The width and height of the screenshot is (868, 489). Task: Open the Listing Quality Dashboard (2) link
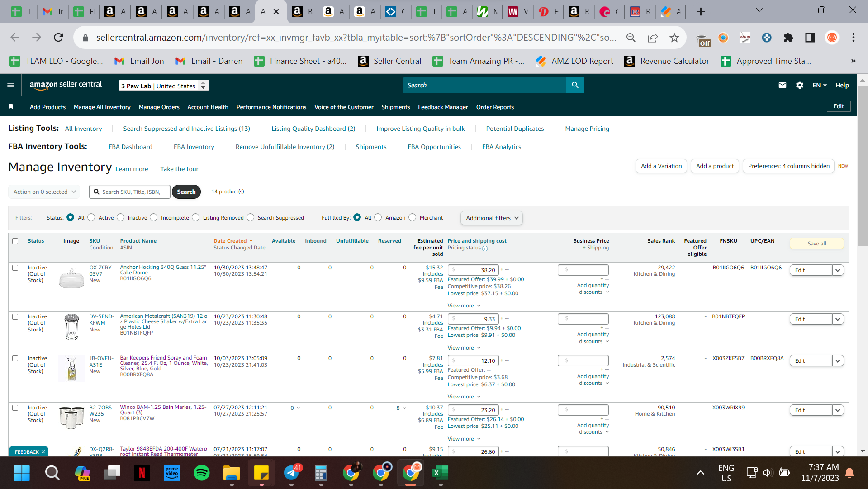point(313,129)
